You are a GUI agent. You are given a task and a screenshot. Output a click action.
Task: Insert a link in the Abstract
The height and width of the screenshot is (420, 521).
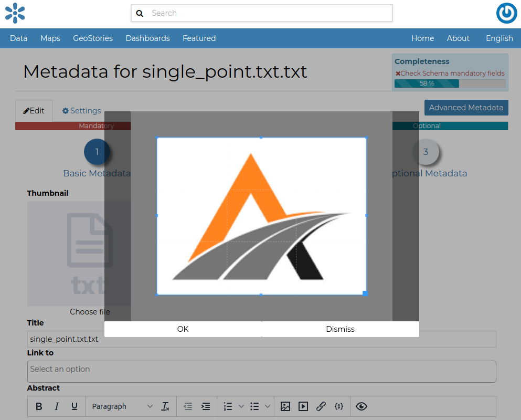pos(321,406)
